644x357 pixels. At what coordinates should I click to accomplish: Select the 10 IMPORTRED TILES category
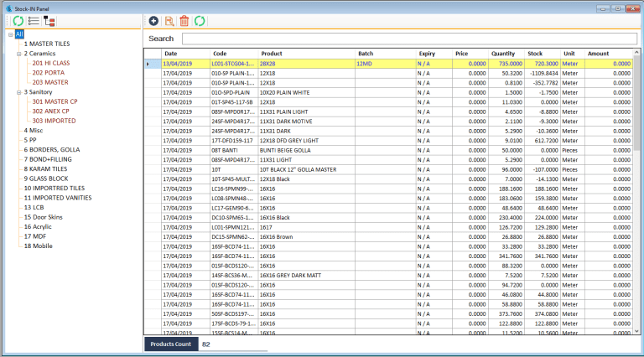coord(56,188)
